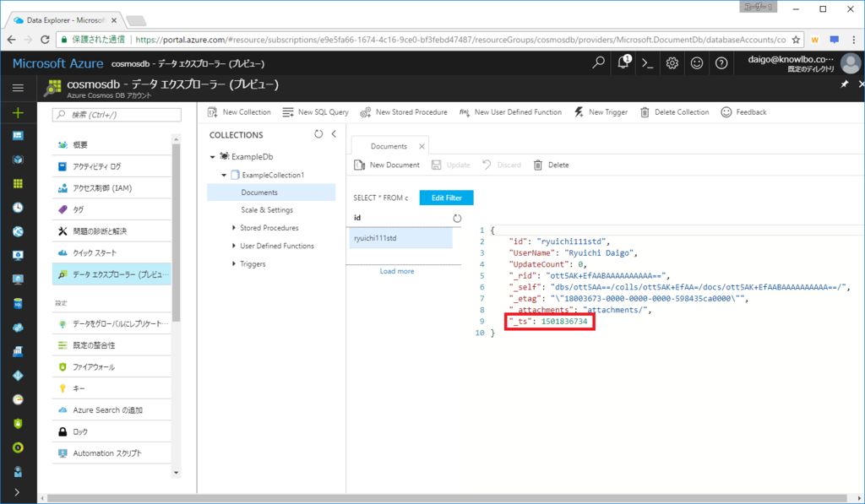
Task: Collapse ExampleDb database node
Action: click(212, 157)
